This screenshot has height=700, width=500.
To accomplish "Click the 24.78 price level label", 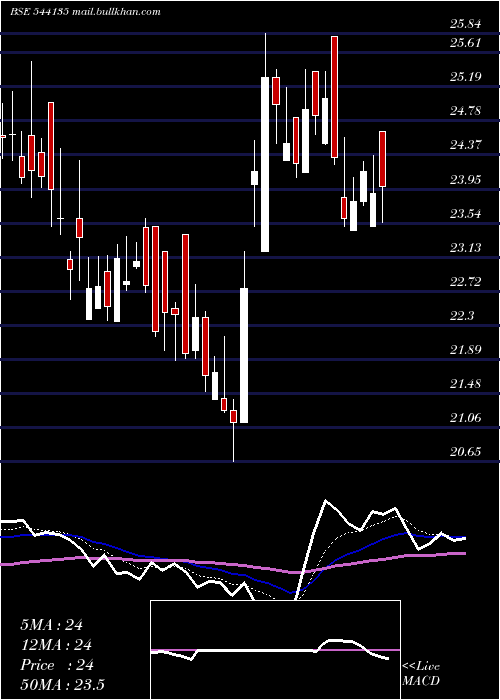I will coord(466,111).
